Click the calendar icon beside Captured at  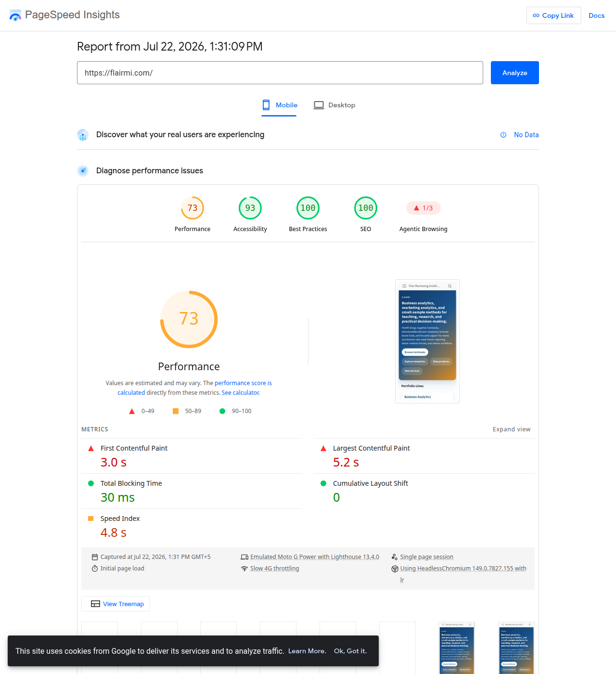[x=95, y=557]
